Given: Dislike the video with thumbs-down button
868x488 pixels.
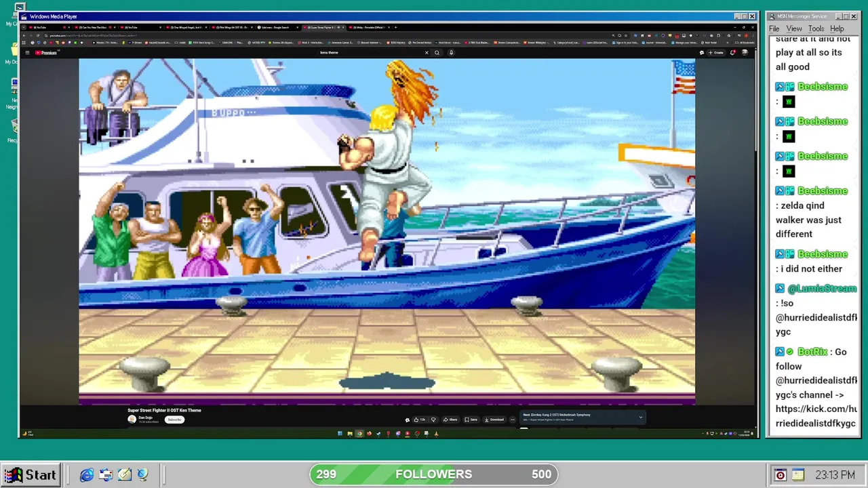Looking at the screenshot, I should click(x=433, y=420).
